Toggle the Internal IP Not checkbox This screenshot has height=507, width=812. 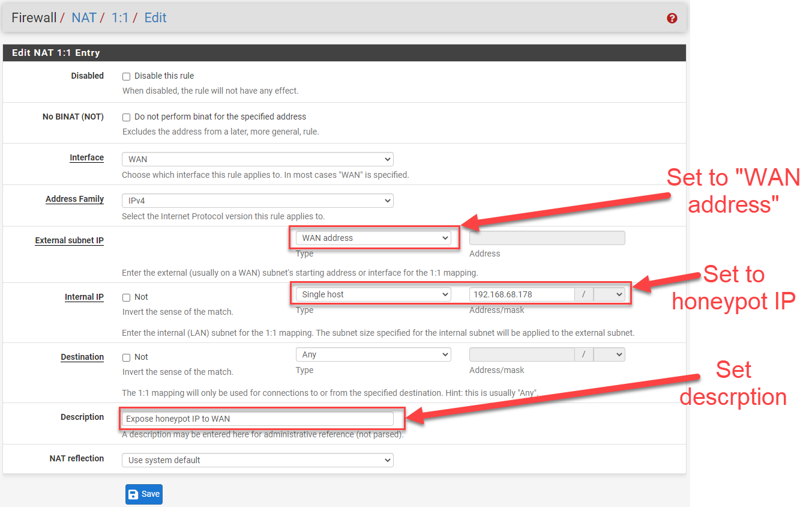click(126, 297)
